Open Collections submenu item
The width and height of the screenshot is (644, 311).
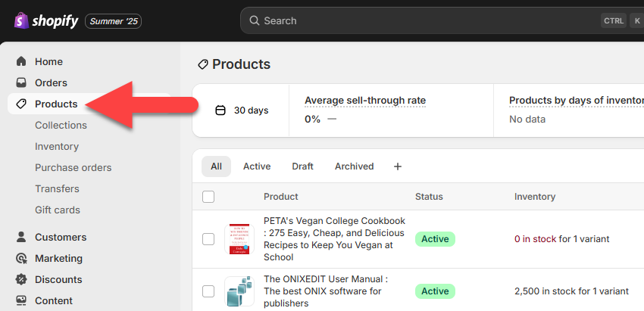[x=61, y=125]
